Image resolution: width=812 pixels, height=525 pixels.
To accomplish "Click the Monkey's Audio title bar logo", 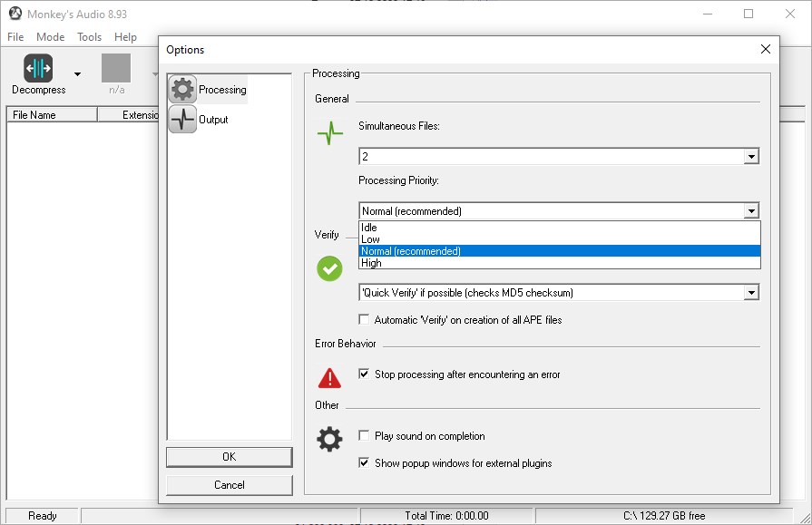I will point(15,14).
